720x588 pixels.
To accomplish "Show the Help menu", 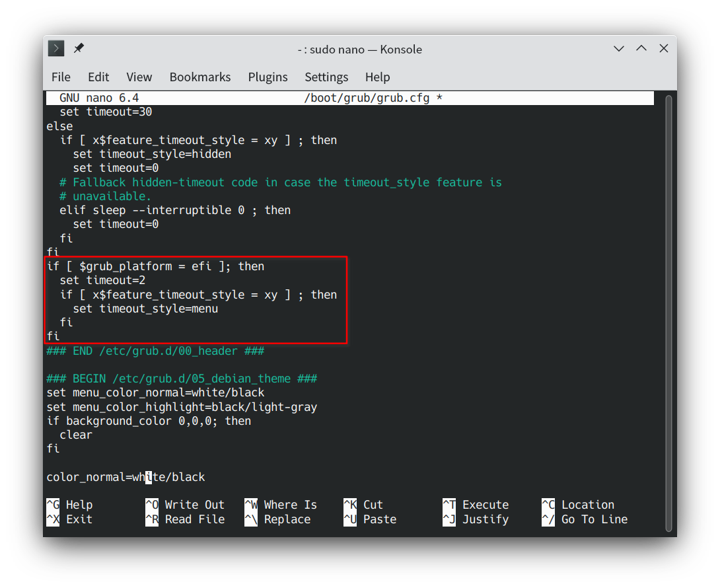I will (x=377, y=77).
